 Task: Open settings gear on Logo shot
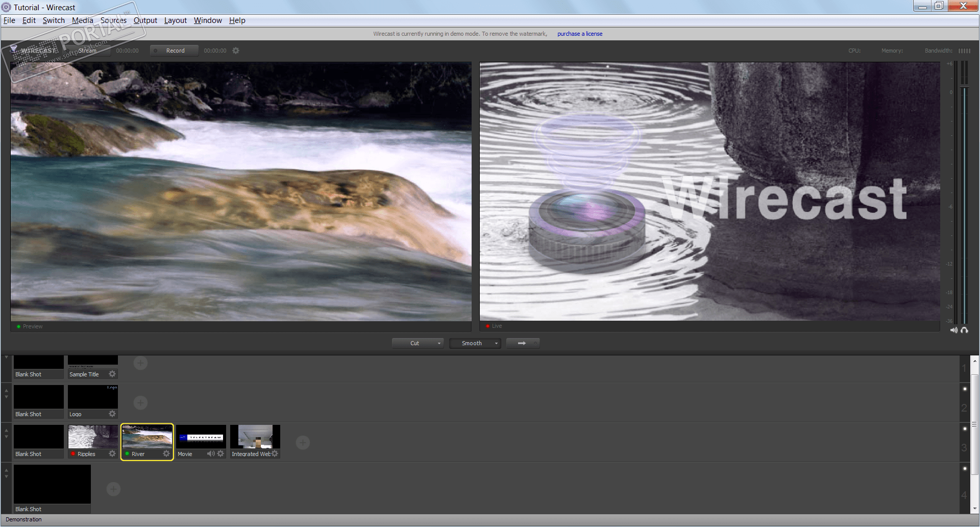112,414
